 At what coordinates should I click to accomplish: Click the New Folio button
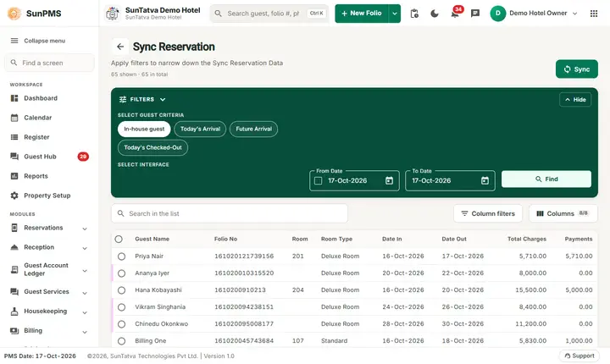(x=362, y=14)
